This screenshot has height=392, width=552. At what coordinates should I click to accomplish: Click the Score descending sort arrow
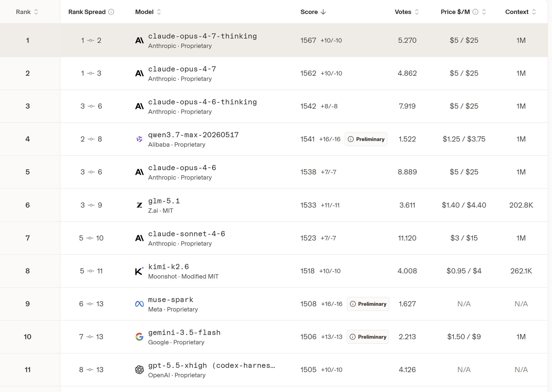(323, 12)
